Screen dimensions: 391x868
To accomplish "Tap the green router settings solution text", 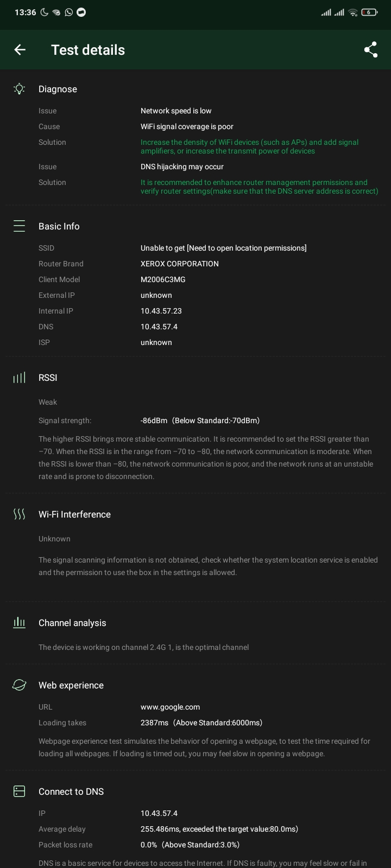I will pyautogui.click(x=259, y=187).
